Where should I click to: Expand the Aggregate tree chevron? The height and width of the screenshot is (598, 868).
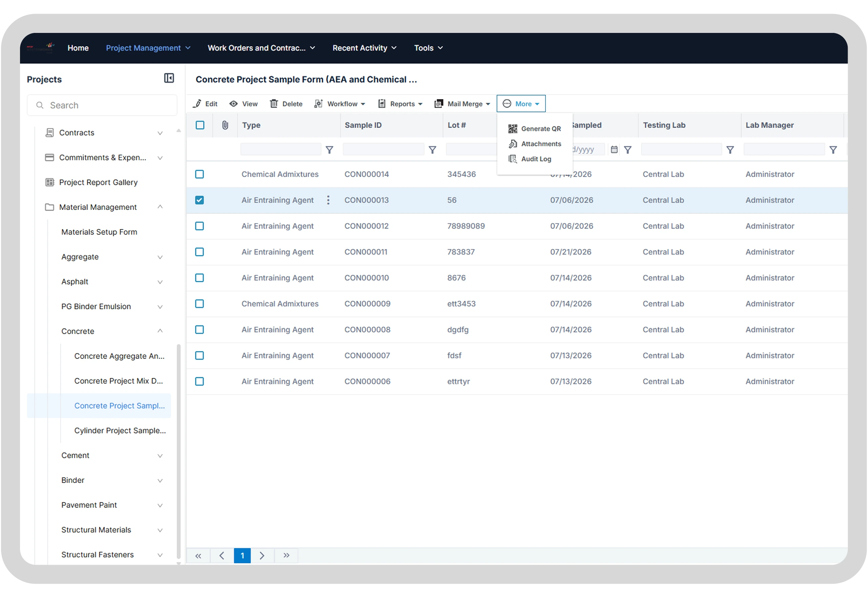[160, 257]
